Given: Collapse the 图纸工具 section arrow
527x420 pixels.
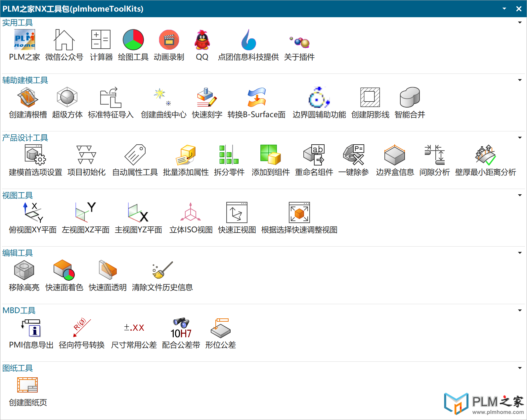Looking at the screenshot, I should [x=520, y=368].
